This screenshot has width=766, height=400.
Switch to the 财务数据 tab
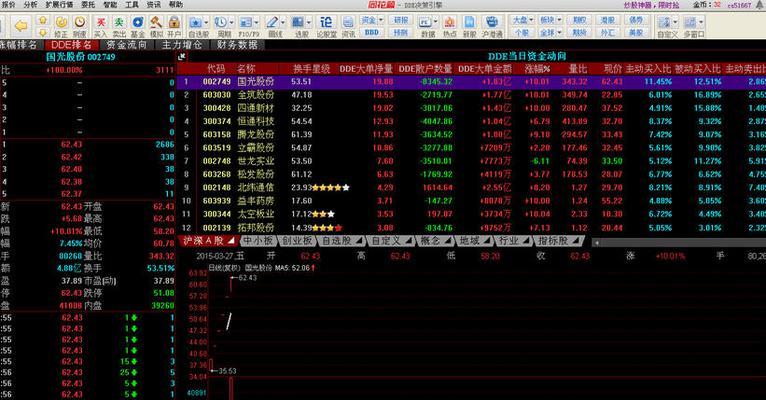[237, 44]
